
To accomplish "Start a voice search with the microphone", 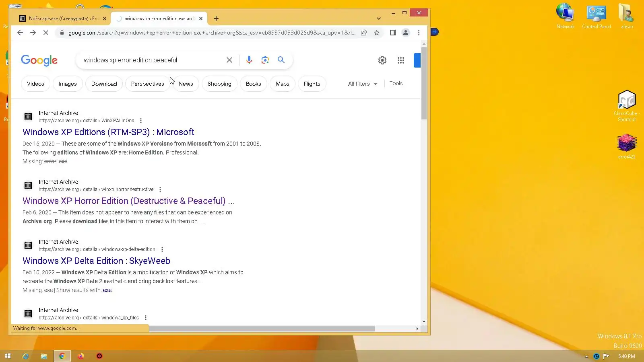I will pos(249,60).
